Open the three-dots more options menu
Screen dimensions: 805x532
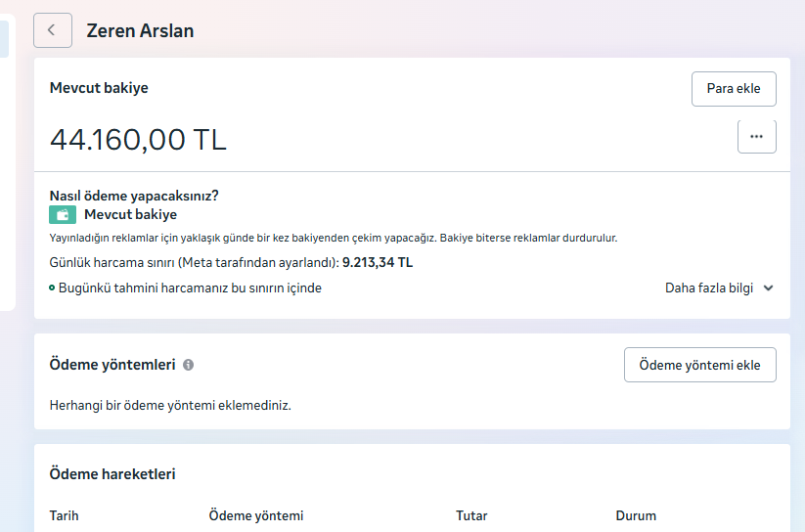coord(757,137)
